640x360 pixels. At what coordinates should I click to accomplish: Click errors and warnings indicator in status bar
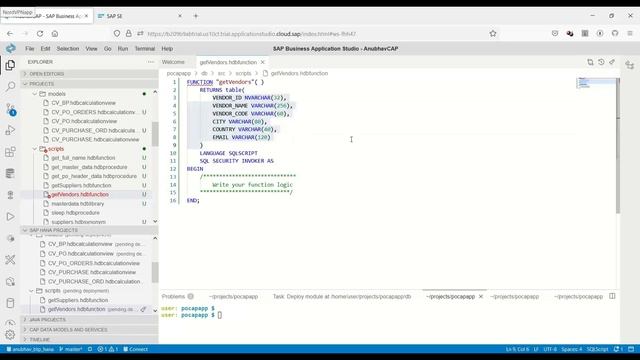click(108, 349)
